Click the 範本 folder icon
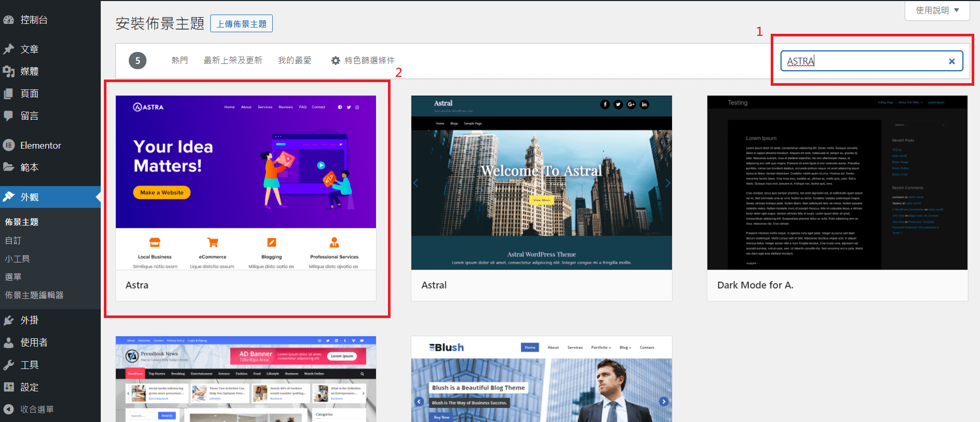This screenshot has height=422, width=980. (9, 167)
